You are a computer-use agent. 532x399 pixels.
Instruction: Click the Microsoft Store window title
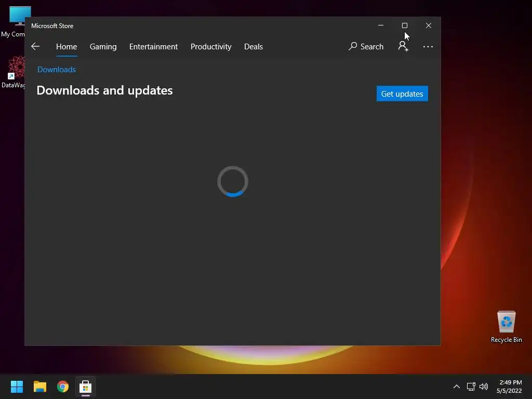(x=52, y=26)
